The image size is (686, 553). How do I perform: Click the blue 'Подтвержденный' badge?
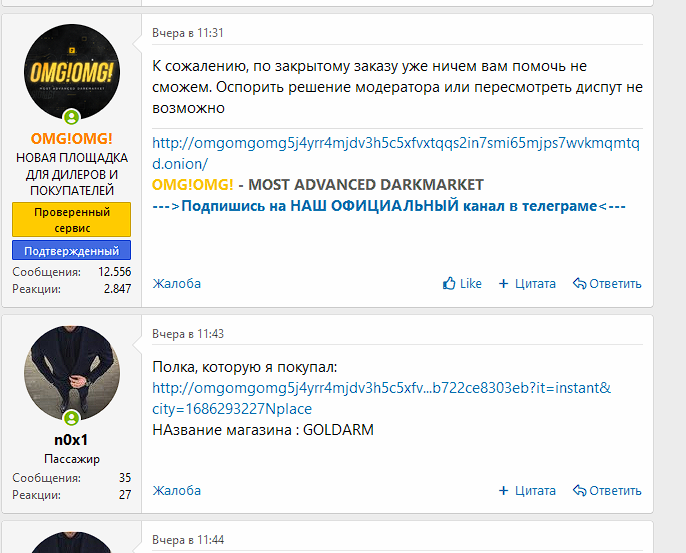[x=71, y=251]
